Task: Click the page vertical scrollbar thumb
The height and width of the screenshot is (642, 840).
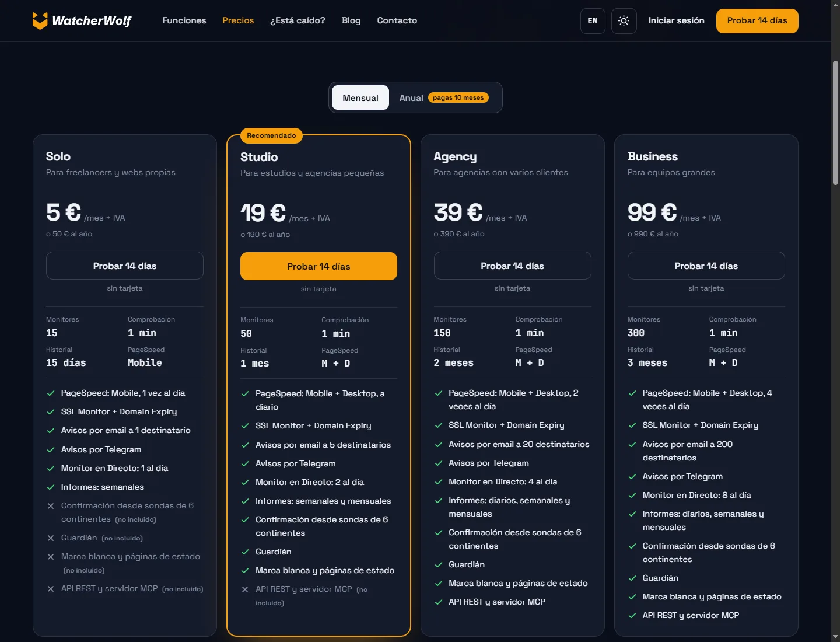Action: (x=835, y=123)
